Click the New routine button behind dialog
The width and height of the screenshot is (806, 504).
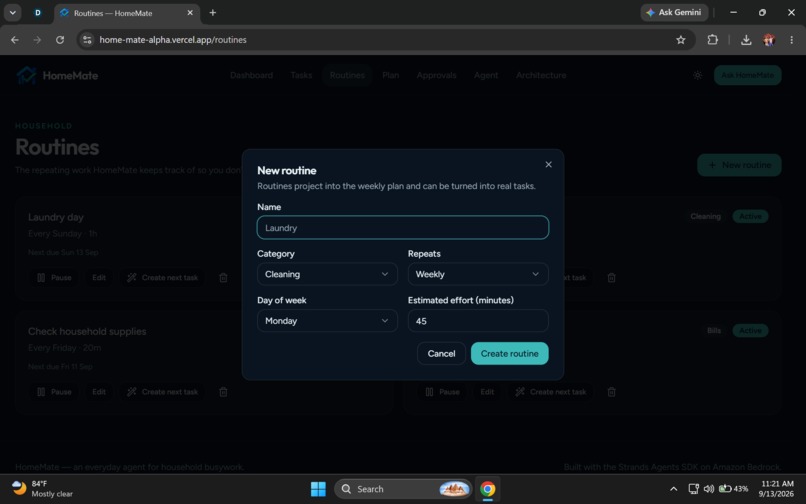pos(739,165)
